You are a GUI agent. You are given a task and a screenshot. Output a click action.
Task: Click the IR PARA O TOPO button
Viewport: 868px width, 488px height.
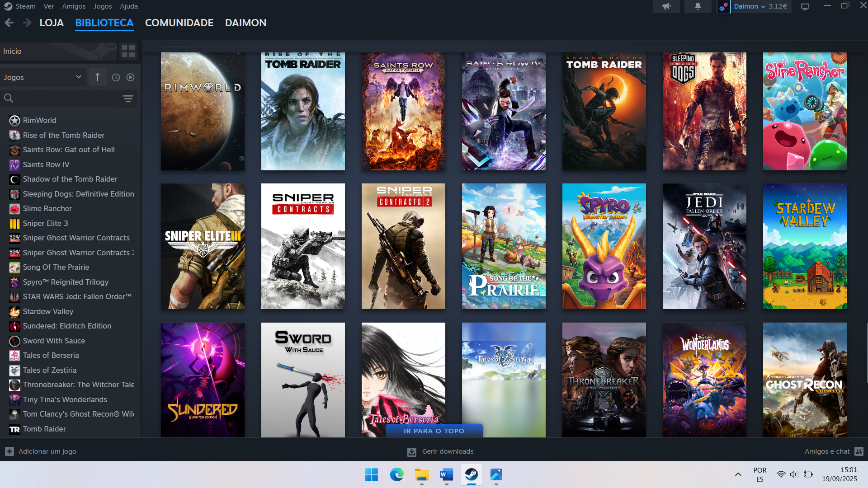pos(434,431)
